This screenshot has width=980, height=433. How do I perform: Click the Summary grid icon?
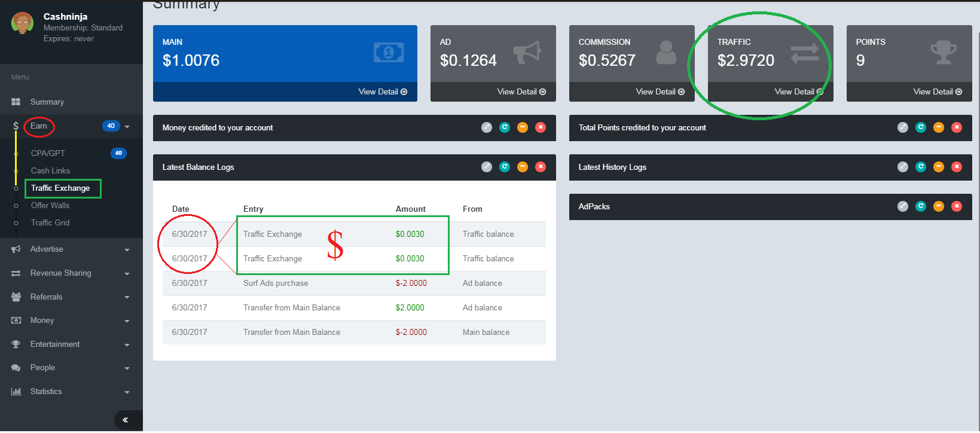tap(16, 102)
